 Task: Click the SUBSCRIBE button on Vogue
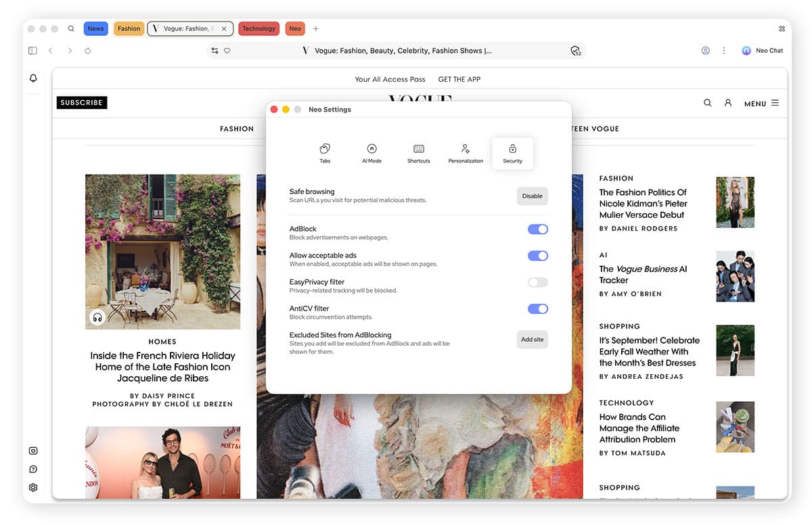click(82, 103)
